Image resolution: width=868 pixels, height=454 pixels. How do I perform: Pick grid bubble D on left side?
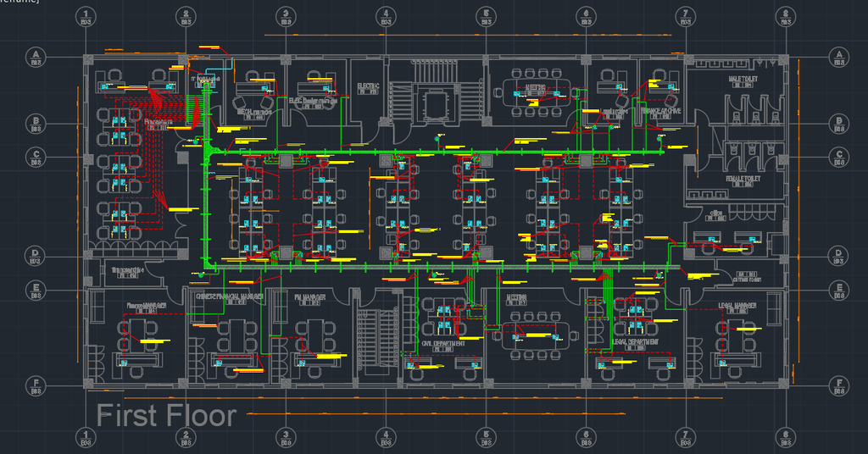[x=35, y=256]
